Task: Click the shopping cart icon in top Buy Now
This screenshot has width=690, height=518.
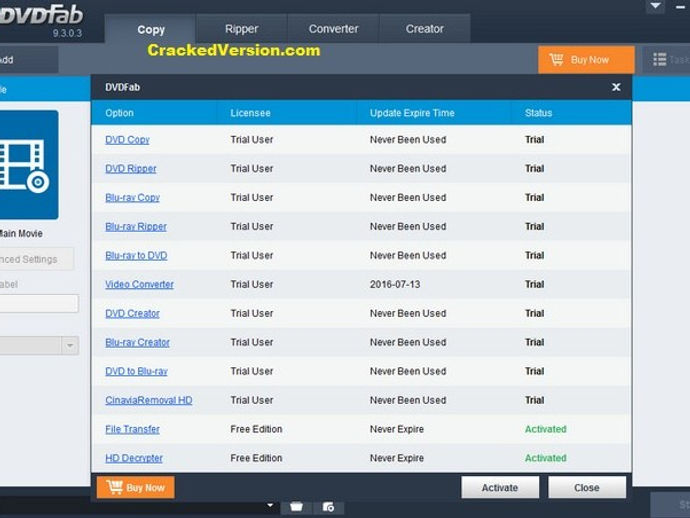Action: point(556,59)
